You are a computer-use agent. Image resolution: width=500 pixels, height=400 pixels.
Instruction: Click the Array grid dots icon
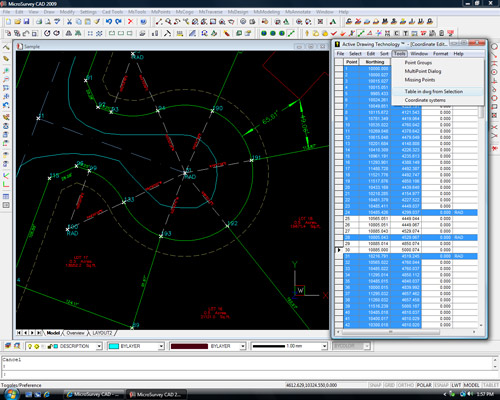point(90,33)
